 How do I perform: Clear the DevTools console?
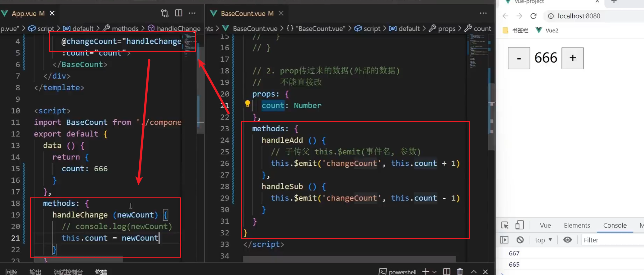[520, 240]
